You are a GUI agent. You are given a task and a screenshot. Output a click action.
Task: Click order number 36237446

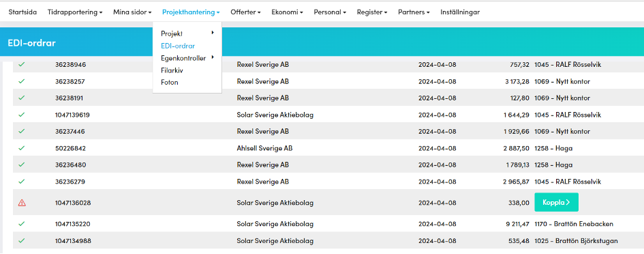70,131
